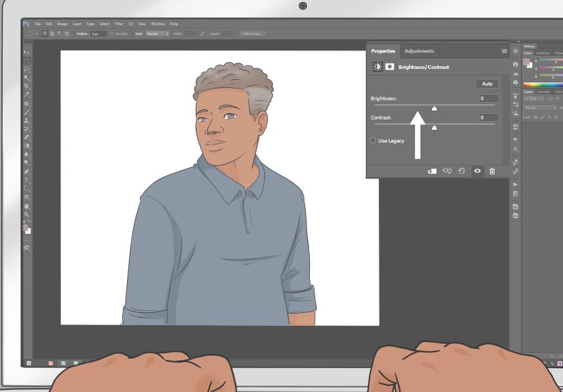
Task: Click the color spectrum ramp
Action: click(x=543, y=85)
